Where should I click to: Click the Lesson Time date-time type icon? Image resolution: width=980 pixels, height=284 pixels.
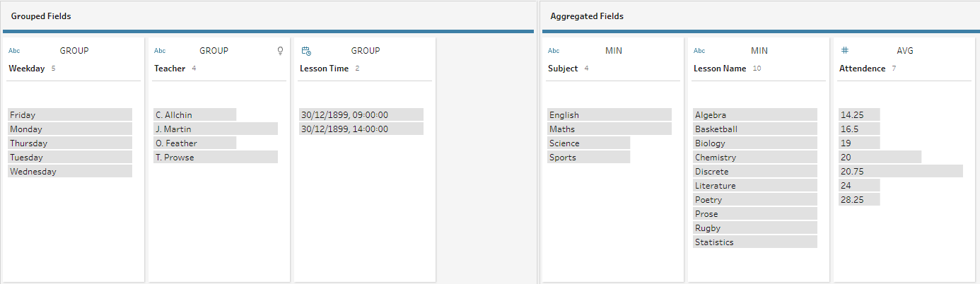point(306,51)
